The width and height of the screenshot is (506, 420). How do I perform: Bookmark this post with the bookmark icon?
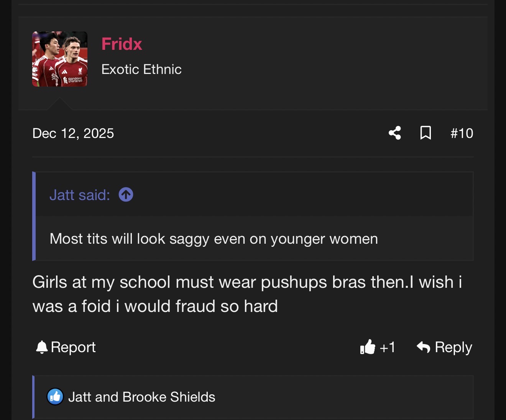click(426, 133)
